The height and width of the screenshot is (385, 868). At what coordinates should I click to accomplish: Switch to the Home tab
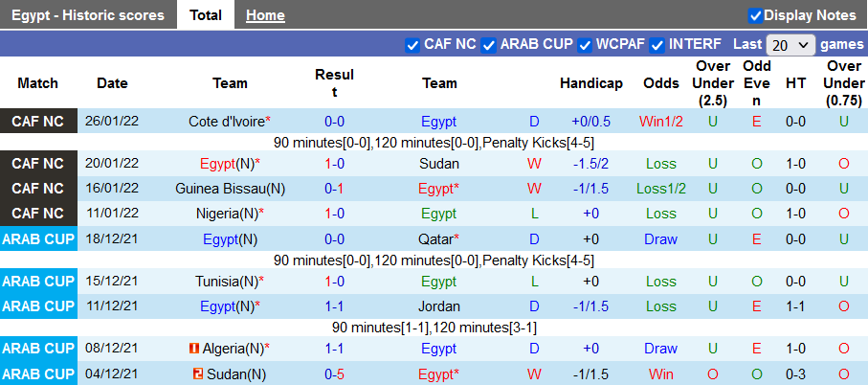265,15
